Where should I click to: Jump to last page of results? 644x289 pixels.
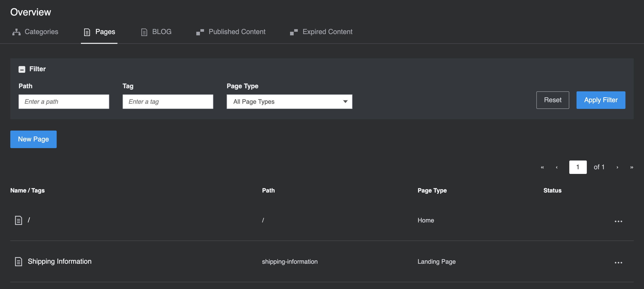tap(632, 167)
